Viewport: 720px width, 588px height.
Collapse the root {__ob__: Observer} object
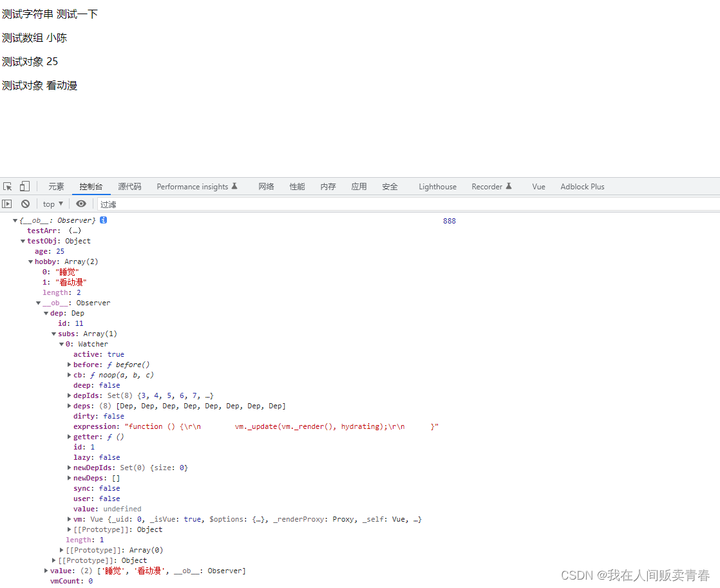15,220
